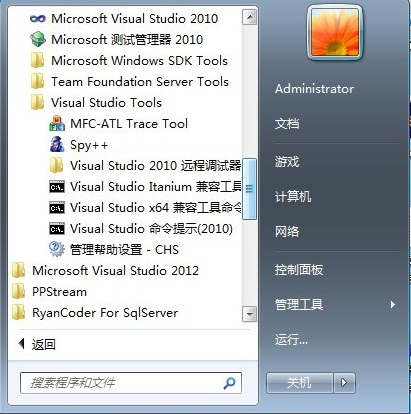This screenshot has width=411, height=414.
Task: Click the search magnifier icon
Action: pos(229,383)
